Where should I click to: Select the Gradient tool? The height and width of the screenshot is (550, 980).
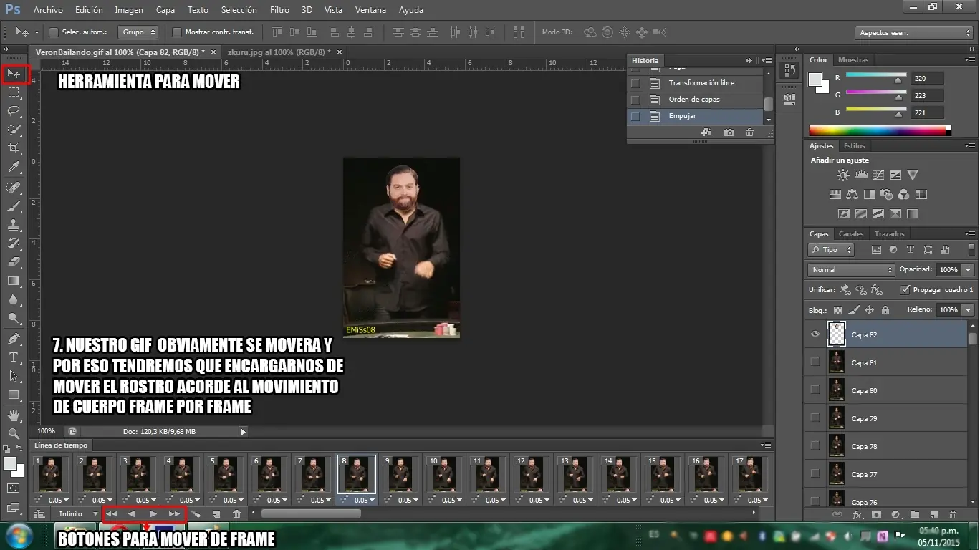pyautogui.click(x=14, y=281)
